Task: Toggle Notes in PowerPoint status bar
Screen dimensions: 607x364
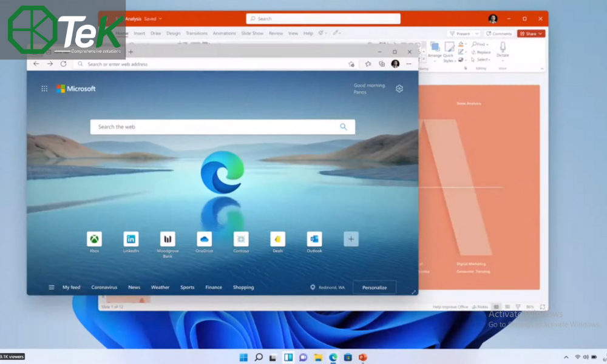Action: point(480,307)
